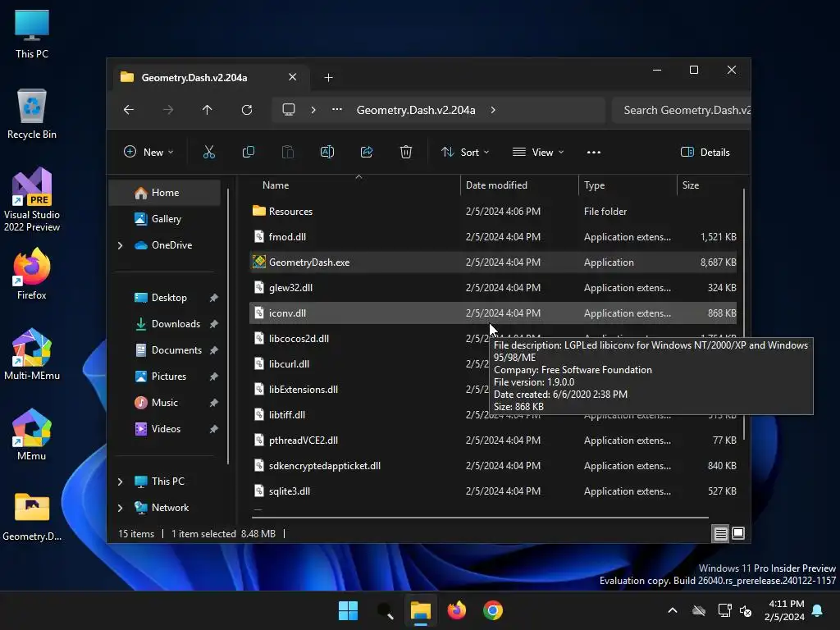The image size is (840, 630).
Task: Open the See more three-dots menu
Action: pos(594,152)
